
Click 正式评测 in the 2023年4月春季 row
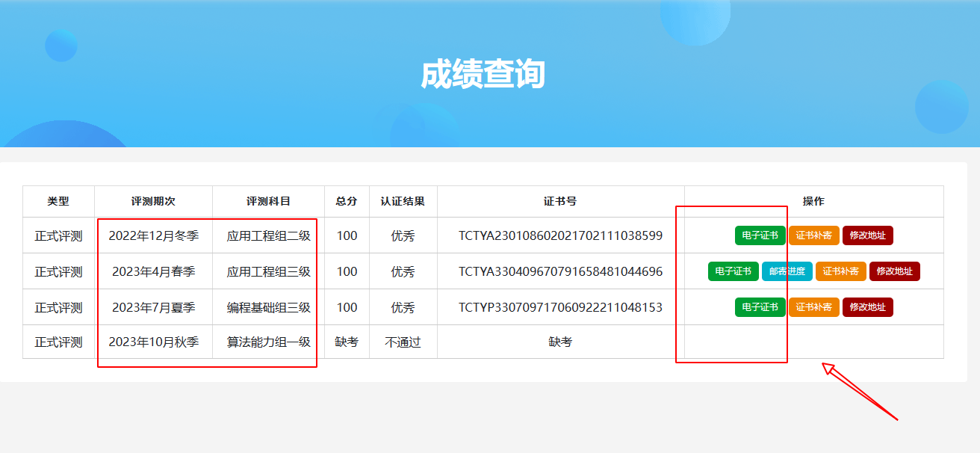pos(58,271)
